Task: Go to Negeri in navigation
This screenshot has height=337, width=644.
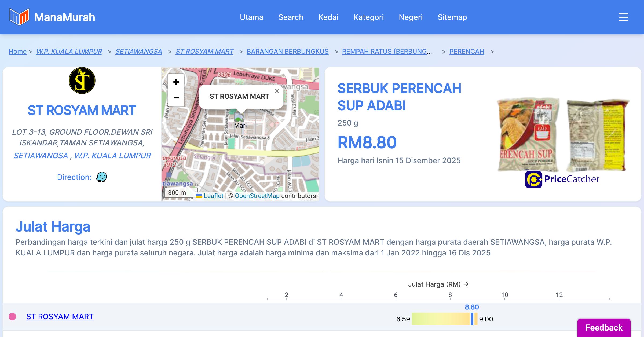Action: (x=411, y=17)
